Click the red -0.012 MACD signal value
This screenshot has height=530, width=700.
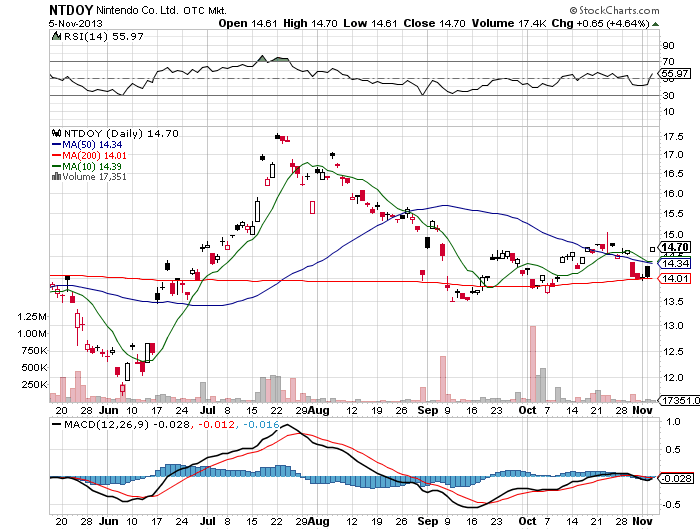click(216, 424)
